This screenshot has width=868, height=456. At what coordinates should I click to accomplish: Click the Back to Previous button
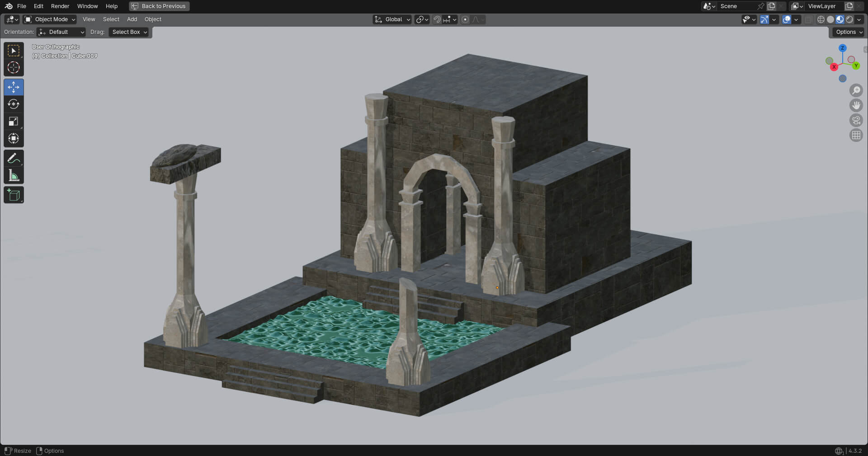[159, 6]
